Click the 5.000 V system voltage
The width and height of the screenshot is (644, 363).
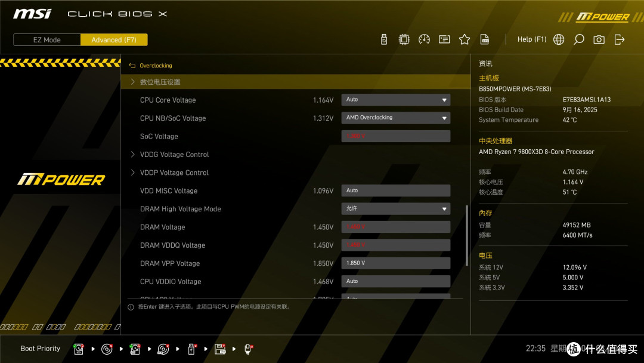coord(573,278)
